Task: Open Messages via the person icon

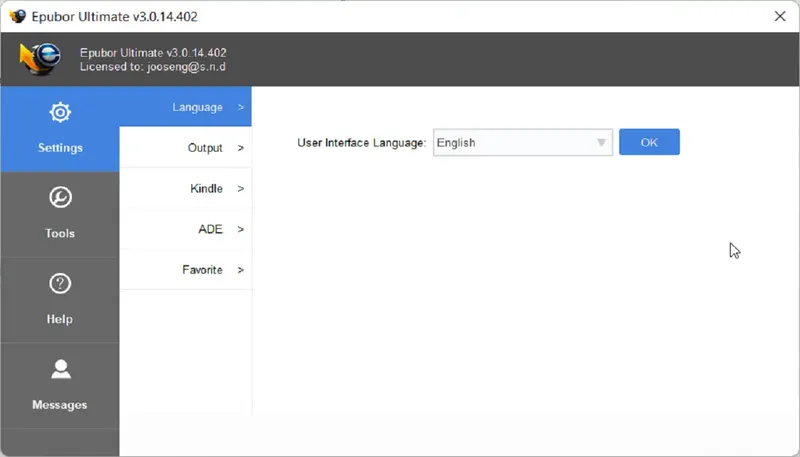Action: pyautogui.click(x=60, y=370)
